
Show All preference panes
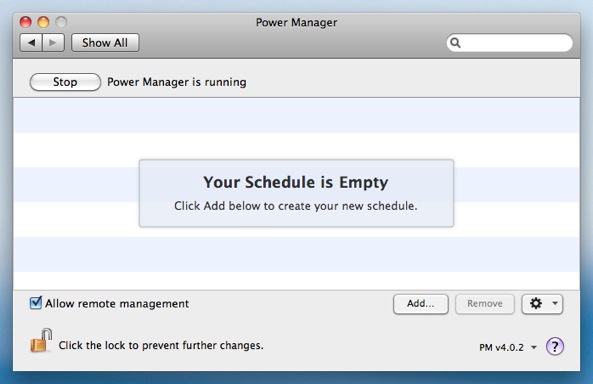(x=105, y=42)
